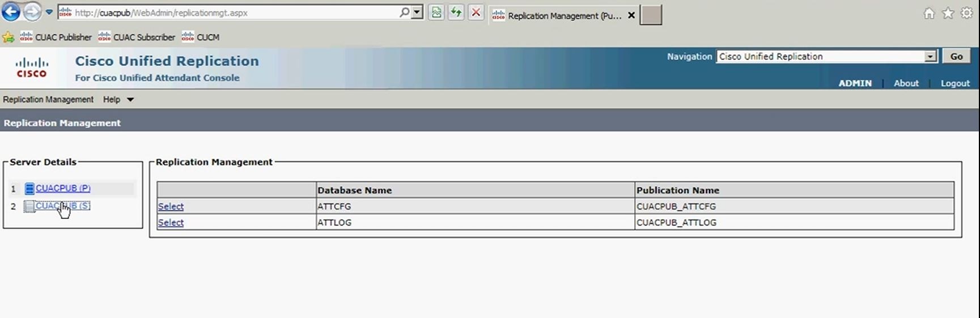Select the CUACPUB (P) publisher server
Viewport: 980px width, 318px height.
click(63, 188)
